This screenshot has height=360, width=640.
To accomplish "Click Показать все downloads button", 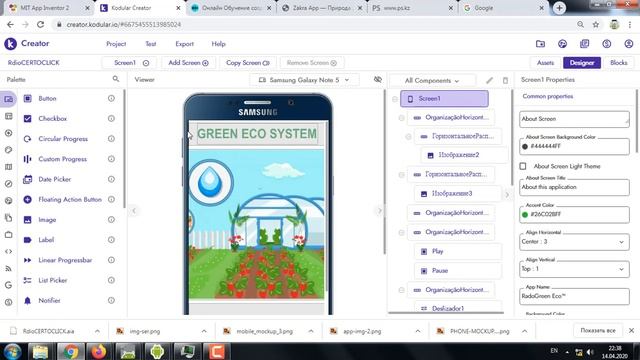I will click(598, 330).
